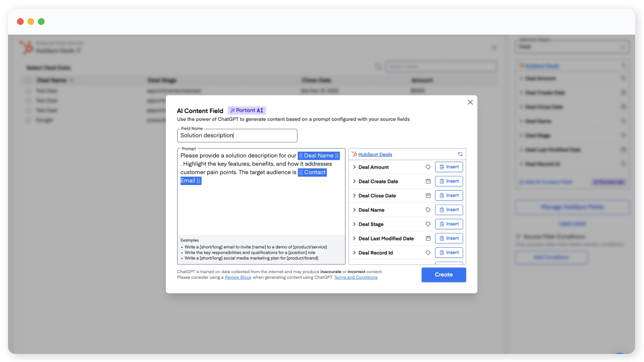Click the refresh icon beside HubSpot Deals
Viewport: 644px width, 362px height.
(x=460, y=154)
